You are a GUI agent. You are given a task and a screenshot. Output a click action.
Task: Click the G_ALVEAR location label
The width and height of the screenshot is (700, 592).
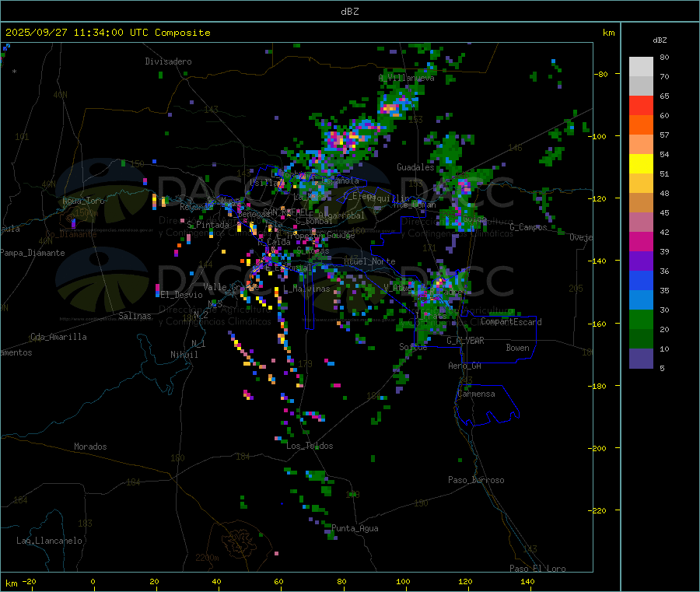tap(466, 341)
